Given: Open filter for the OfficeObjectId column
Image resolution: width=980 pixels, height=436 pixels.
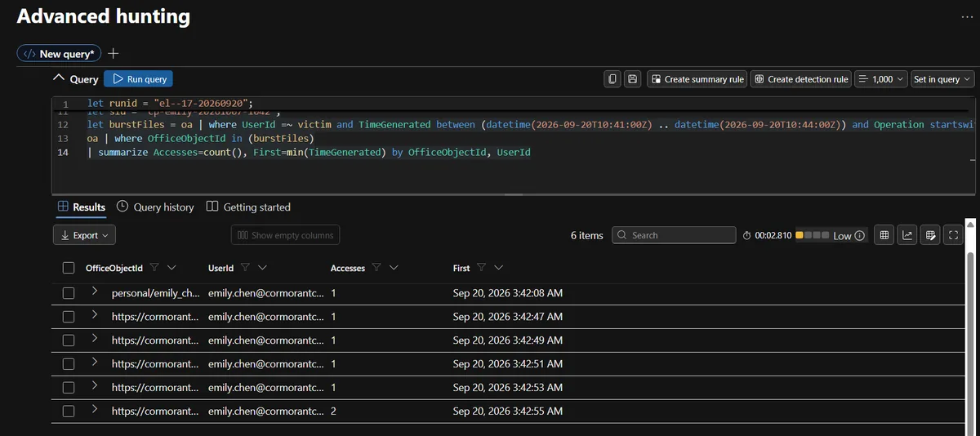Looking at the screenshot, I should point(154,268).
